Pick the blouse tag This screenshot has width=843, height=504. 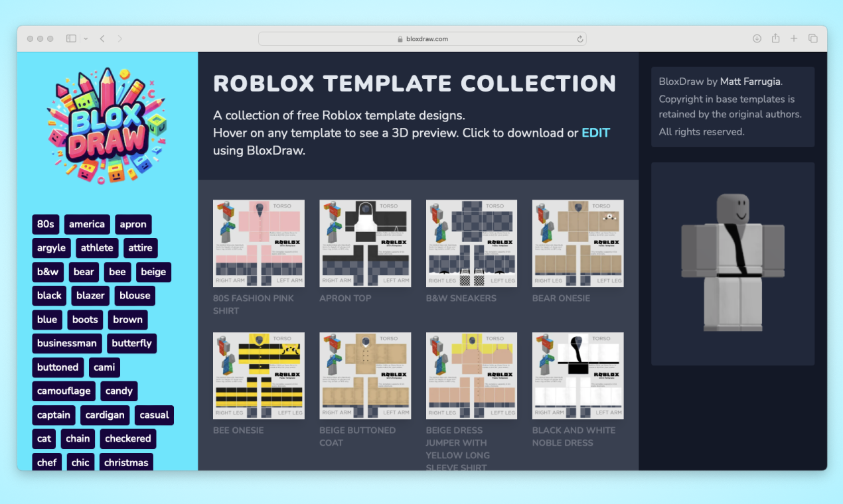click(135, 296)
